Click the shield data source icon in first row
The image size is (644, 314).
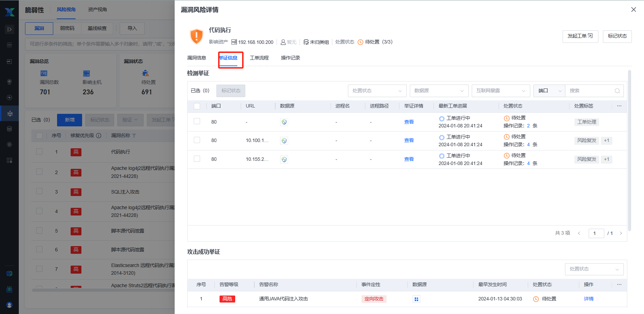pos(284,122)
